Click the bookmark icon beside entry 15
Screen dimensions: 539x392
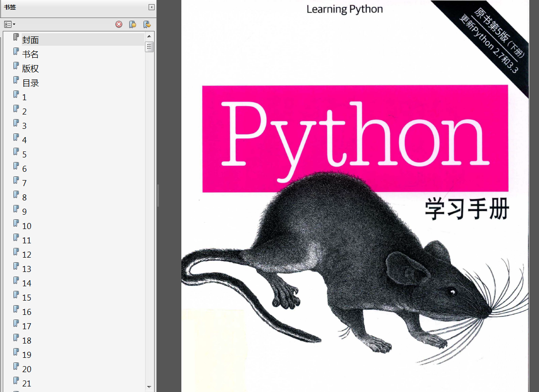[16, 295]
